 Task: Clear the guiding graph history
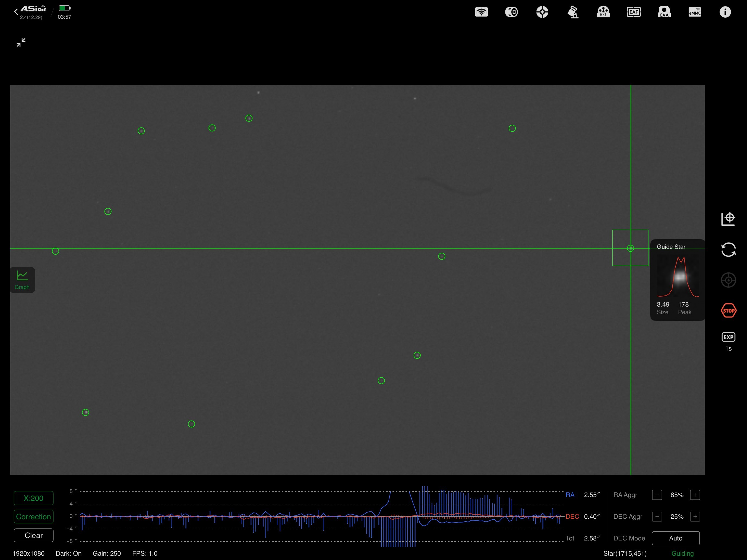click(33, 535)
